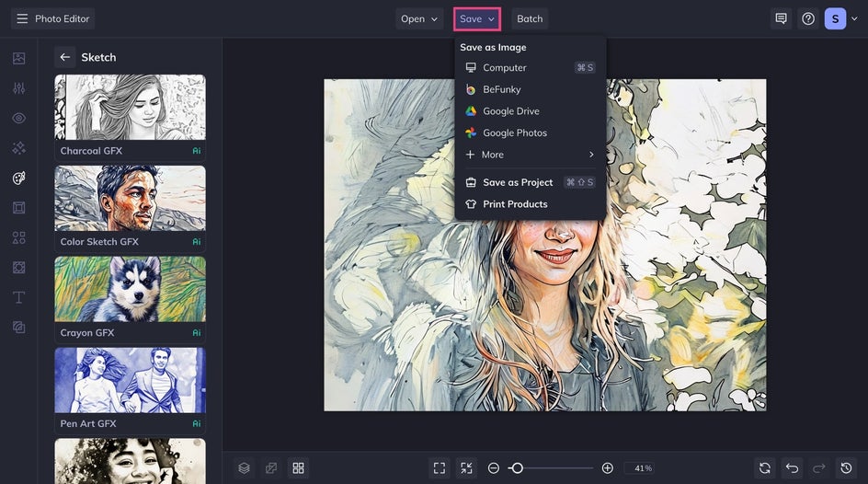This screenshot has height=484, width=868.
Task: Apply the Color Sketch GFX effect thumbnail
Action: (130, 198)
